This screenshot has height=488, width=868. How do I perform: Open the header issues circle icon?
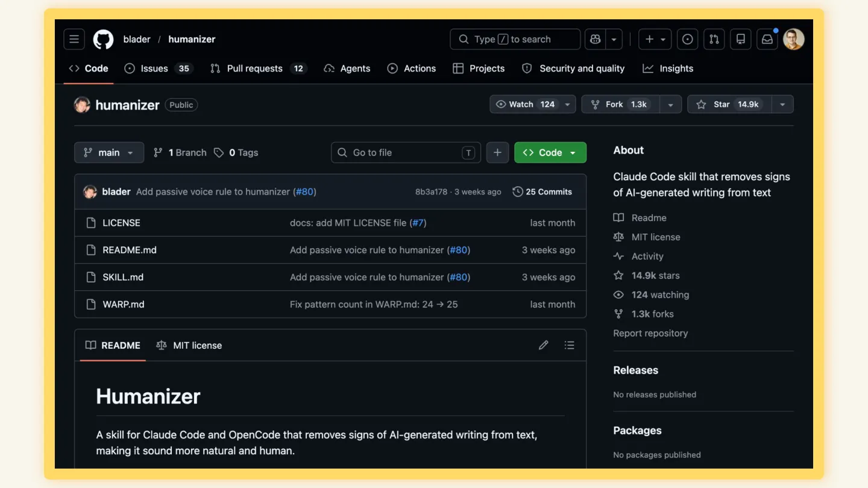688,39
